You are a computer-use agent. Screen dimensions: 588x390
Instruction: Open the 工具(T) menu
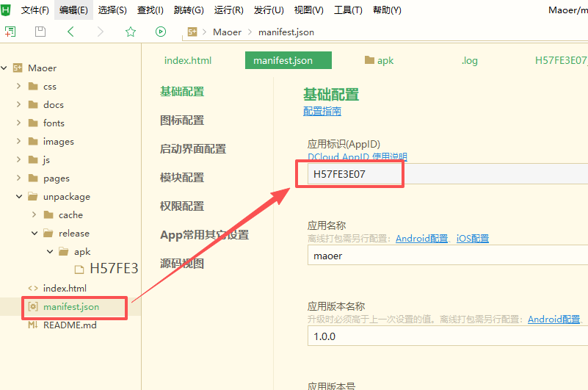click(349, 10)
